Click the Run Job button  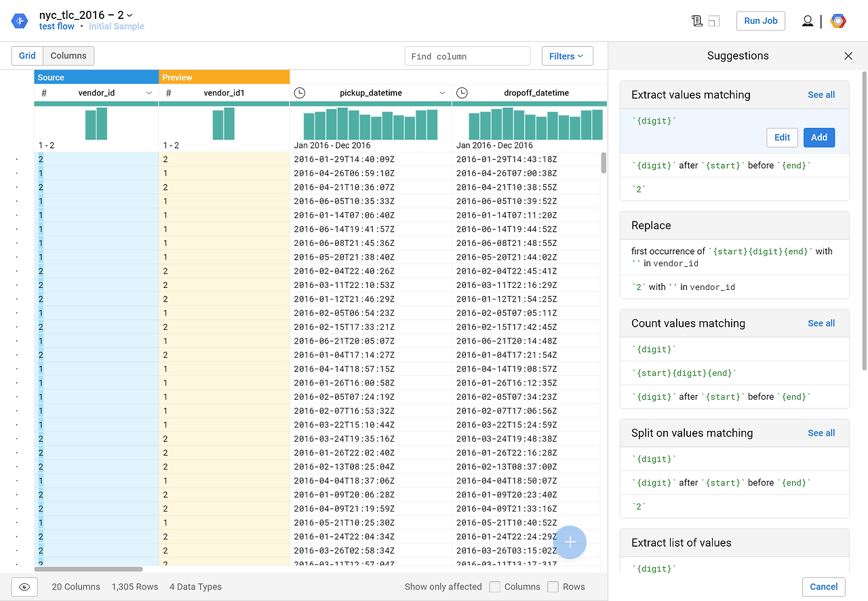761,21
